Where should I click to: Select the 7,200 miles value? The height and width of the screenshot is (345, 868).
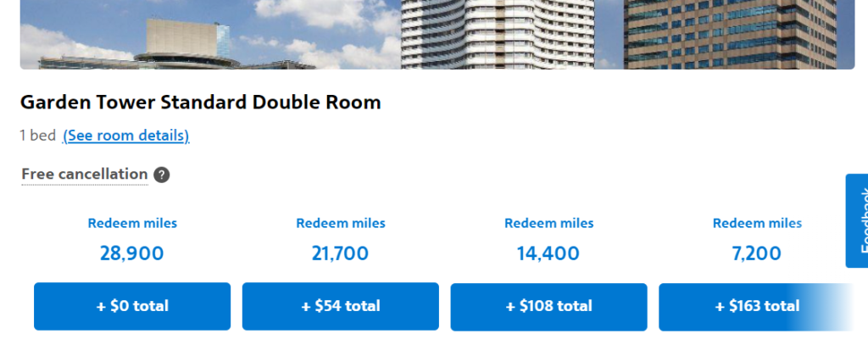coord(757,253)
